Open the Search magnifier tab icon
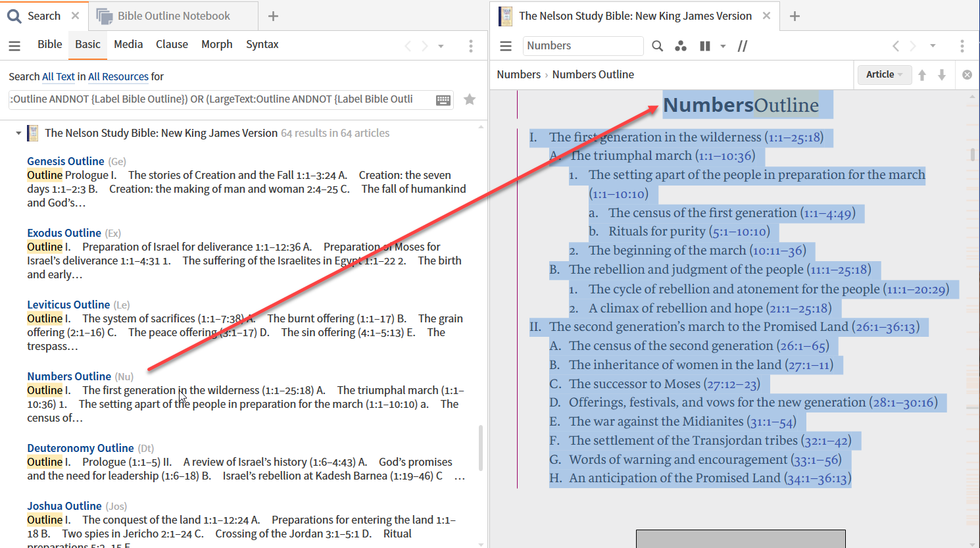 [14, 16]
